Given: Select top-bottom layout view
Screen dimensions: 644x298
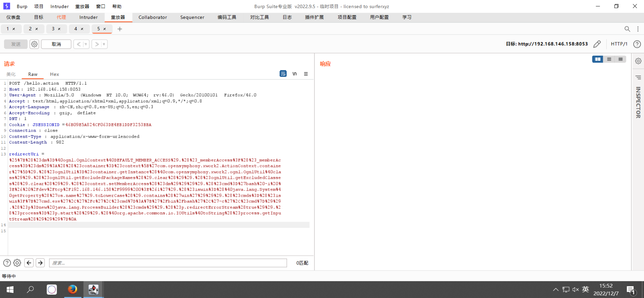Looking at the screenshot, I should (609, 59).
